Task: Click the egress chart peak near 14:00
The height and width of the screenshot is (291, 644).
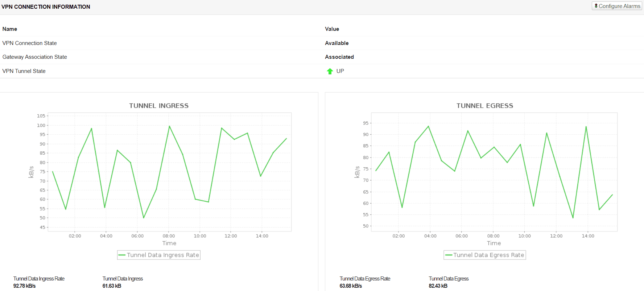Action: pyautogui.click(x=586, y=127)
